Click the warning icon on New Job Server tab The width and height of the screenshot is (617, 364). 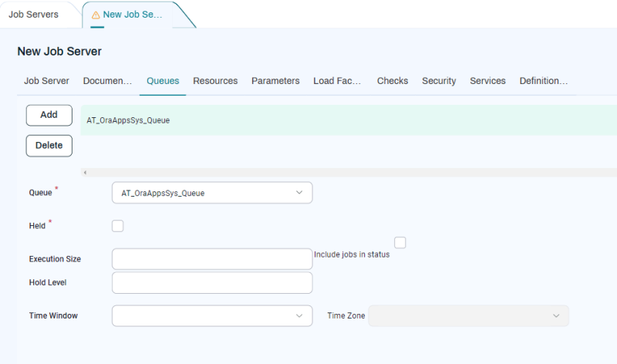point(96,15)
